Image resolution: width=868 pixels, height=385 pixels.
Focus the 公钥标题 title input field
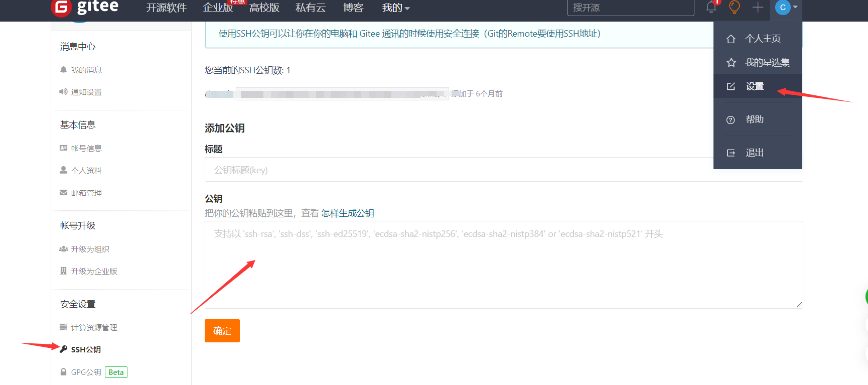pos(504,170)
